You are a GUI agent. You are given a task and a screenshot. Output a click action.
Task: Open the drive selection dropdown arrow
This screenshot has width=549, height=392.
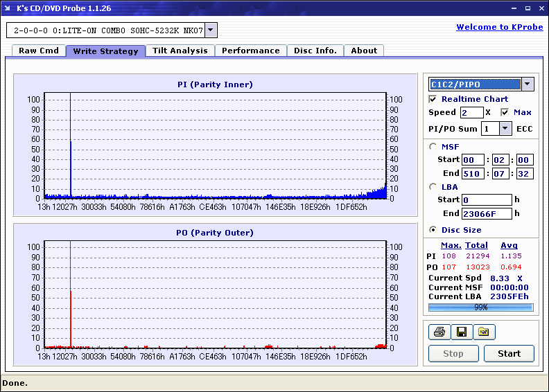tap(211, 30)
